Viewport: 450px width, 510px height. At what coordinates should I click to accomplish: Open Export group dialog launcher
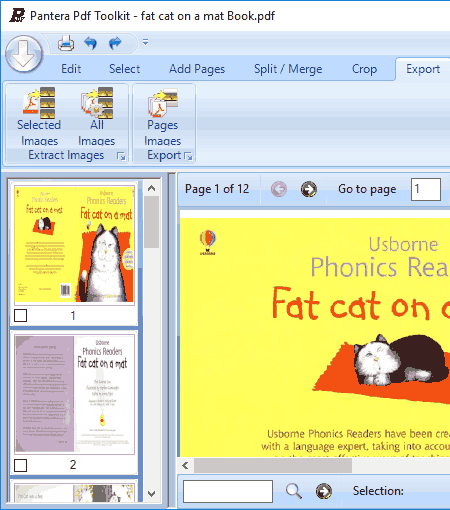[188, 156]
